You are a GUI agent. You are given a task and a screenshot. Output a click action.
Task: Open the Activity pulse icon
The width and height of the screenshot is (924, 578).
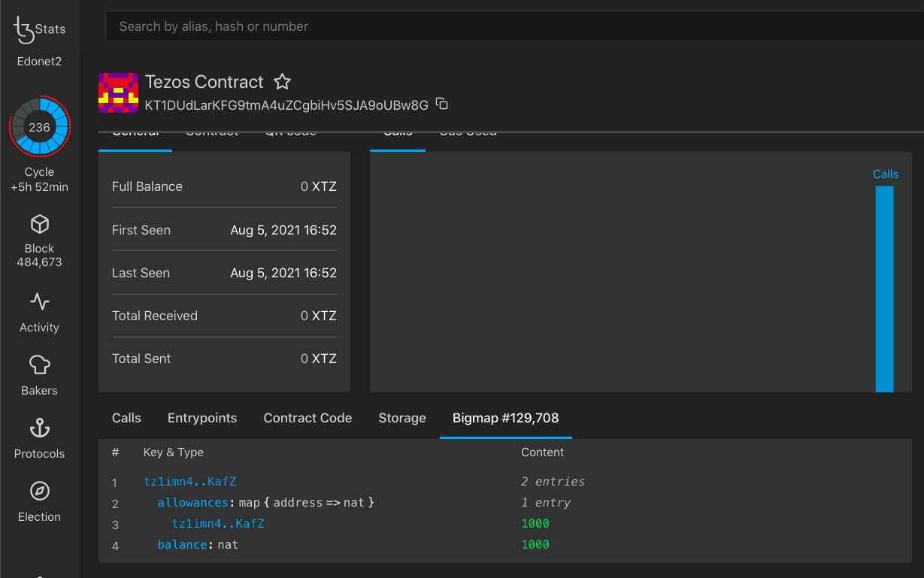pyautogui.click(x=39, y=302)
